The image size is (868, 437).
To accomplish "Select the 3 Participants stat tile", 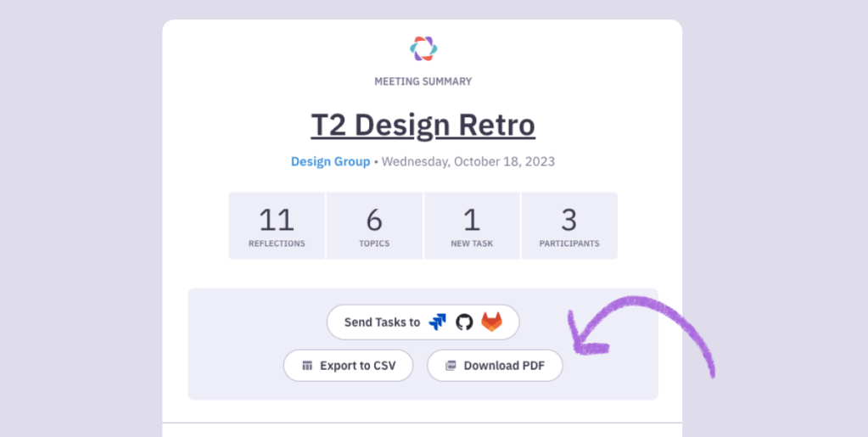I will 569,226.
